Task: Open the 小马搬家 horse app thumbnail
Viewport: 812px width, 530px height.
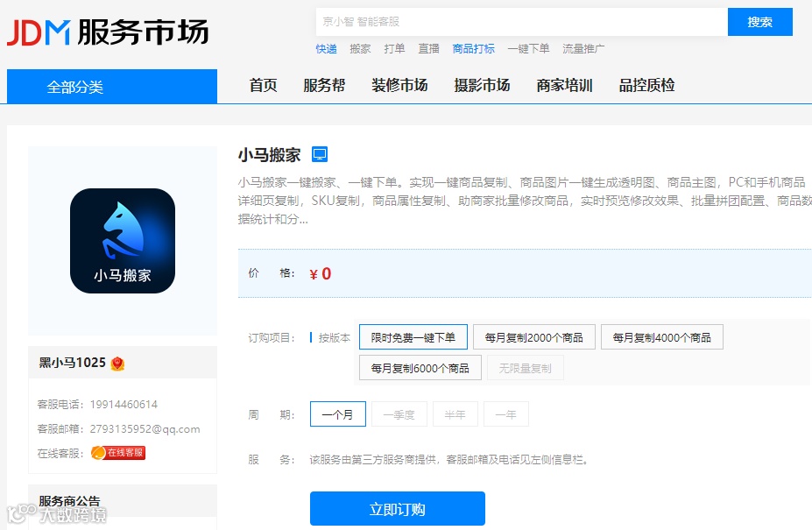Action: click(x=123, y=240)
